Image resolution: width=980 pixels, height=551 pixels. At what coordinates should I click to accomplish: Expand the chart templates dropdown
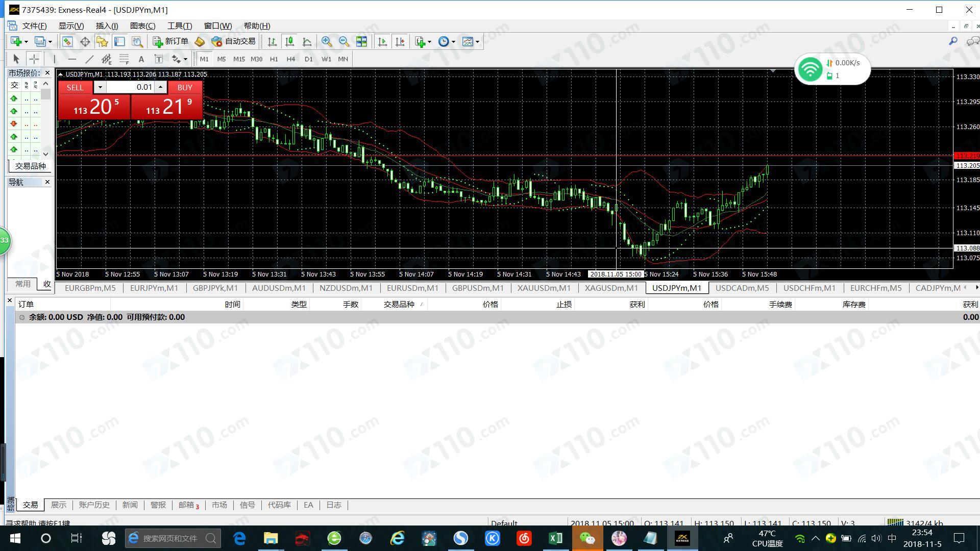click(x=477, y=42)
